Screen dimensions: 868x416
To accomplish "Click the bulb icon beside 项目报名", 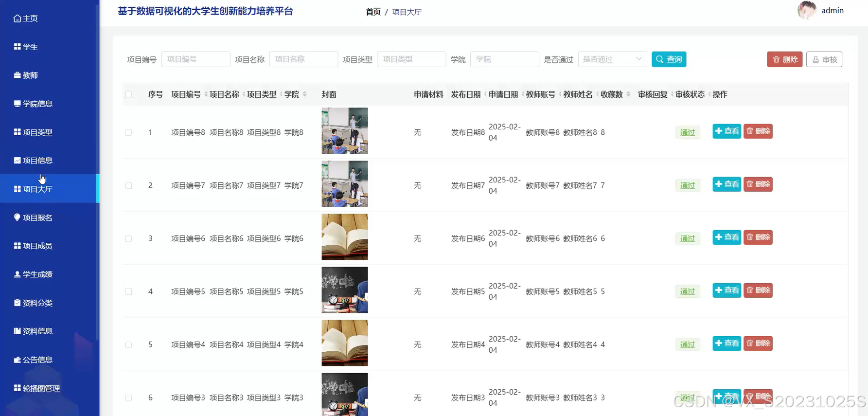I will click(18, 217).
